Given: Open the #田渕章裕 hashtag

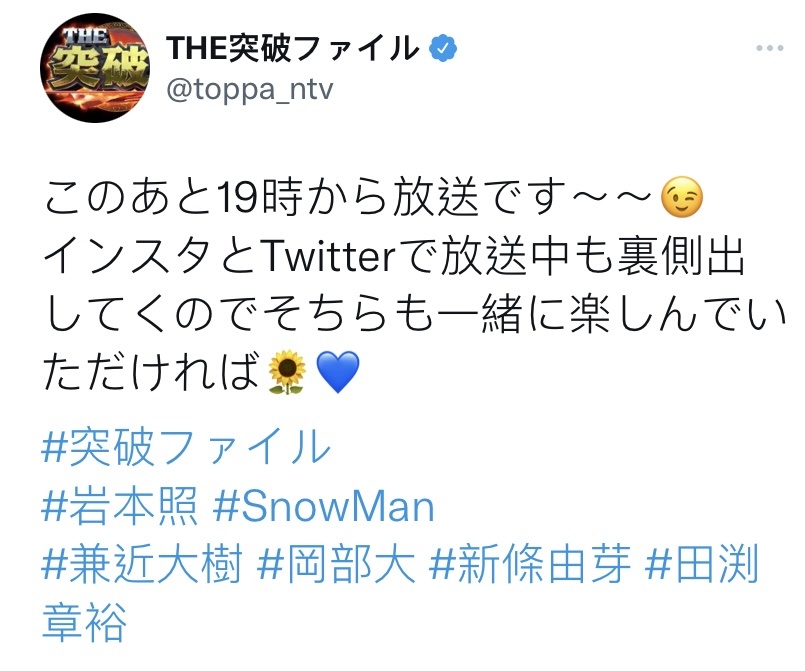Looking at the screenshot, I should [x=701, y=564].
